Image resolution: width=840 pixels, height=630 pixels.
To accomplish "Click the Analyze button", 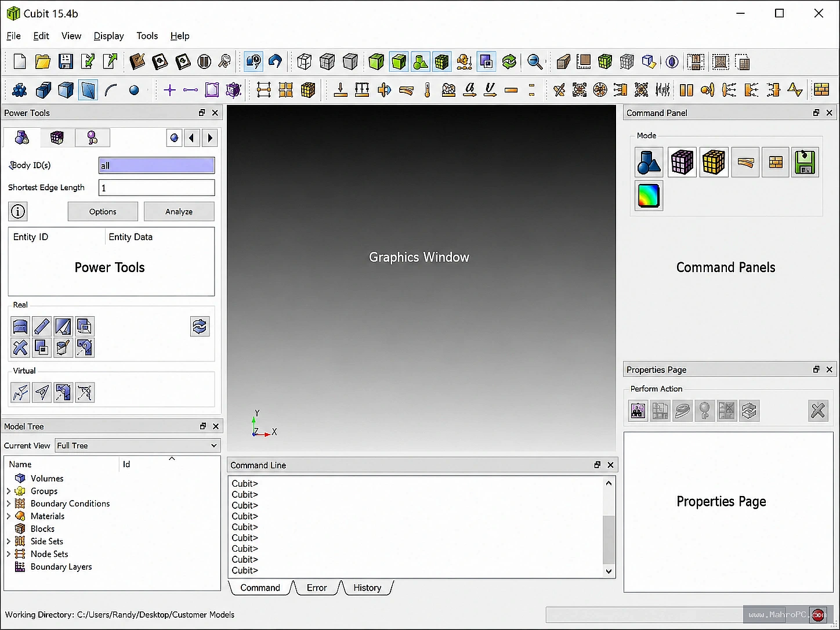I will click(x=179, y=212).
